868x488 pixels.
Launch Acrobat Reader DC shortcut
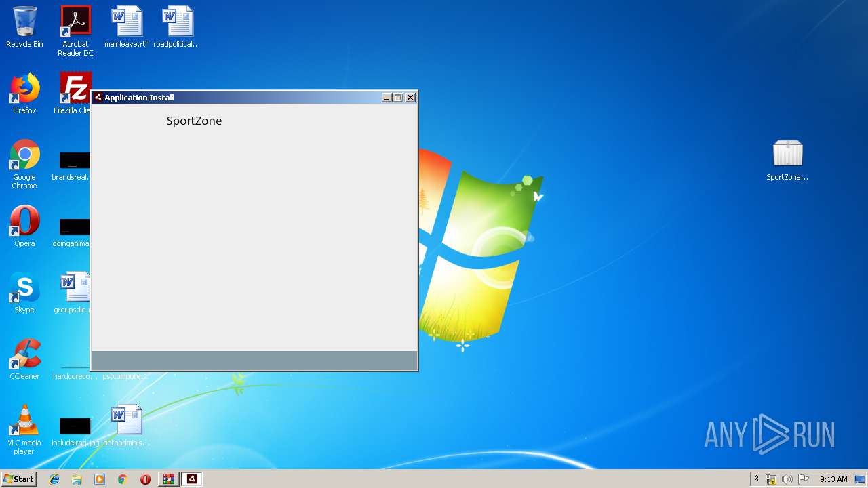pos(75,31)
